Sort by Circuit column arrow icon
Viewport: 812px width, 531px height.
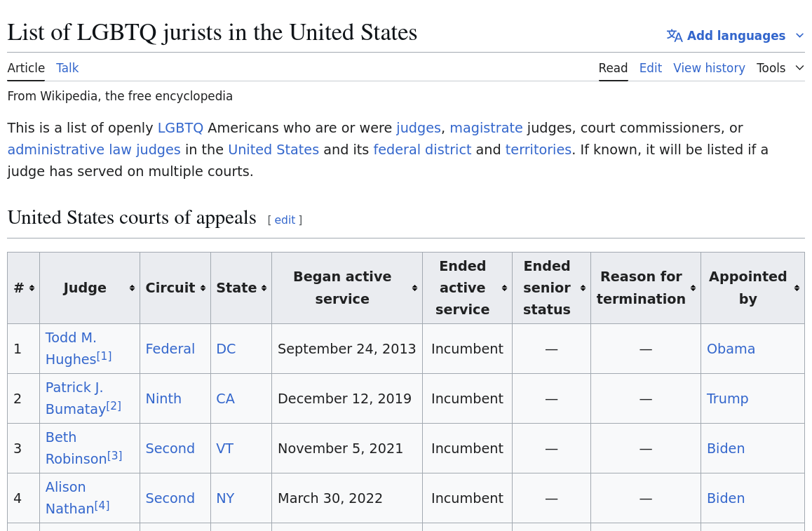tap(203, 288)
